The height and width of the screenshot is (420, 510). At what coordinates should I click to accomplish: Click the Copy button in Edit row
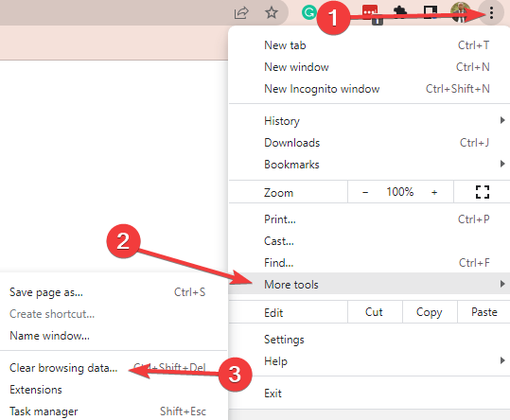tap(430, 312)
